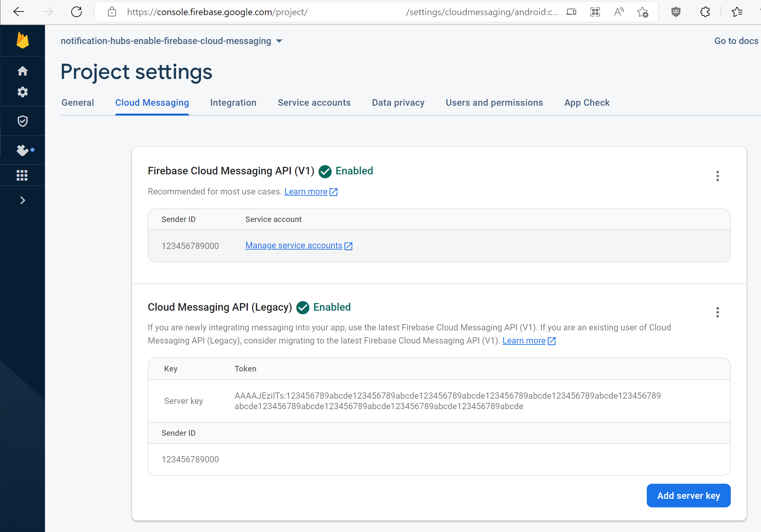Click Add server key button
761x532 pixels.
click(x=688, y=496)
